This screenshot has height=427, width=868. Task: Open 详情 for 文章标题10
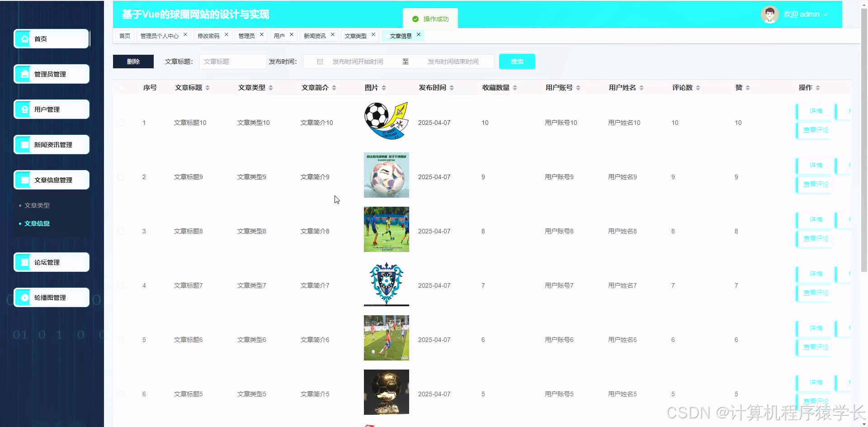pyautogui.click(x=815, y=111)
